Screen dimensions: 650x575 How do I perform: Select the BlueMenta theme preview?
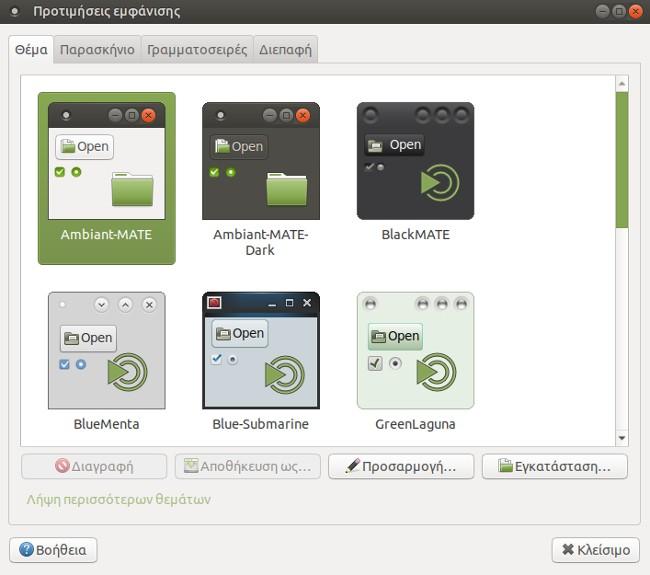(107, 351)
